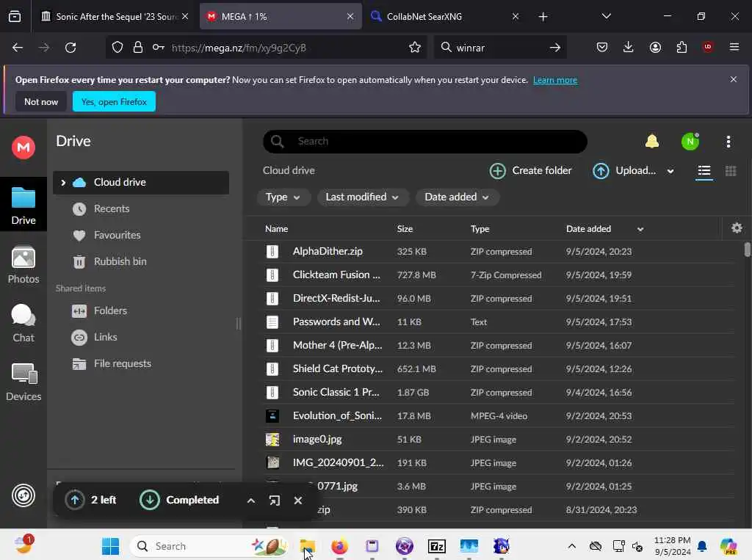Open the green N account avatar
The width and height of the screenshot is (752, 560).
690,142
